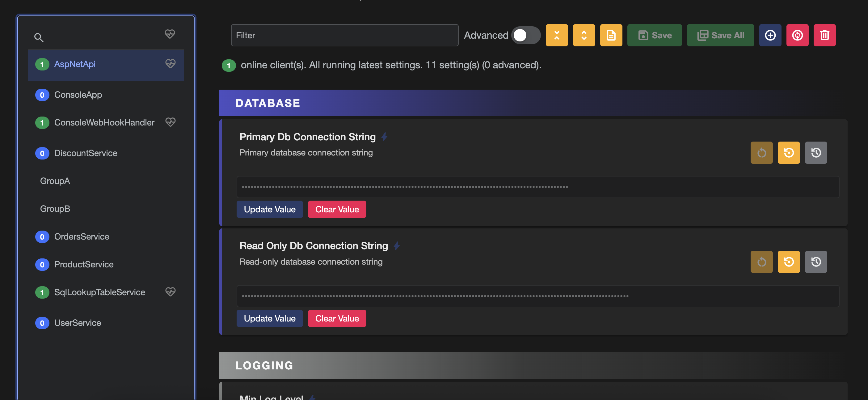The width and height of the screenshot is (868, 400).
Task: Select UserService client in sidebar
Action: (106, 323)
